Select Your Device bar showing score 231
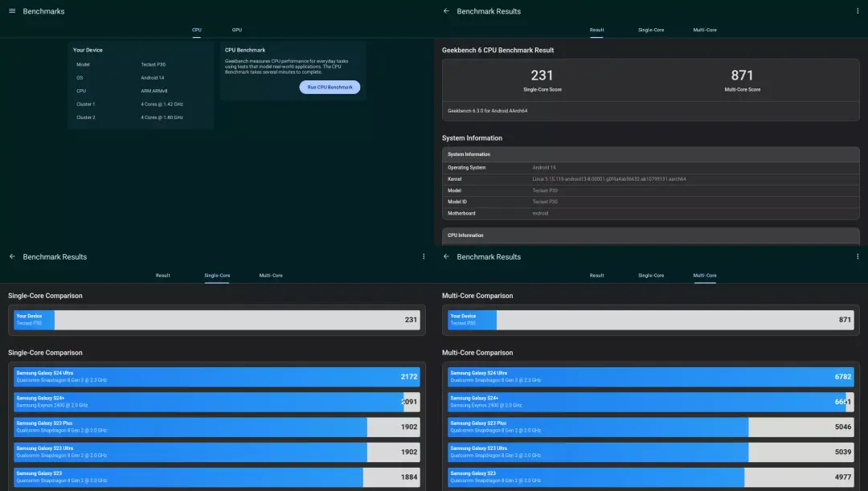Screen dimensions: 868x491 (x=216, y=320)
